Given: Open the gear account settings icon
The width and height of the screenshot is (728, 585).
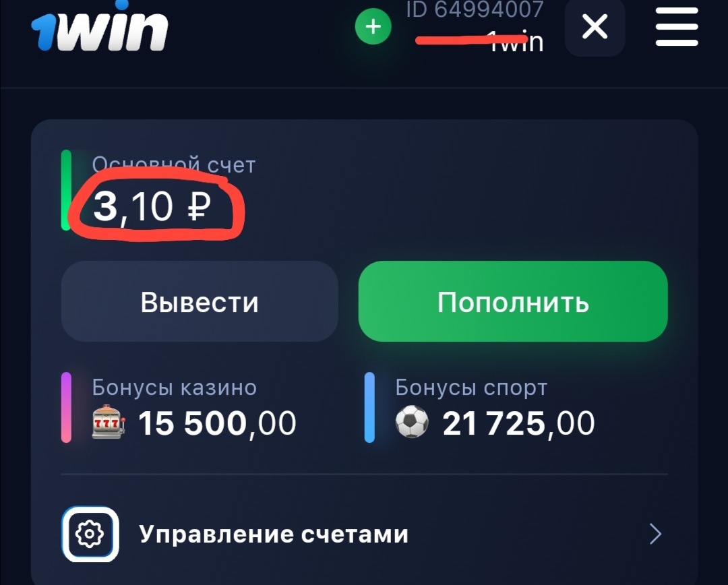Looking at the screenshot, I should pos(90,534).
